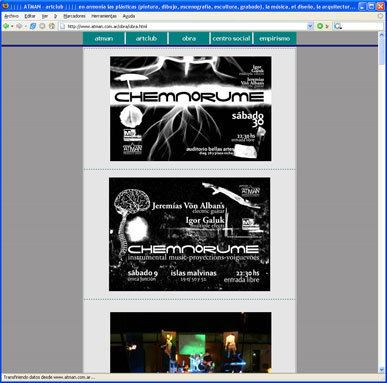Click the address bar URL field
Viewport: 387px width, 383px height.
pyautogui.click(x=186, y=26)
